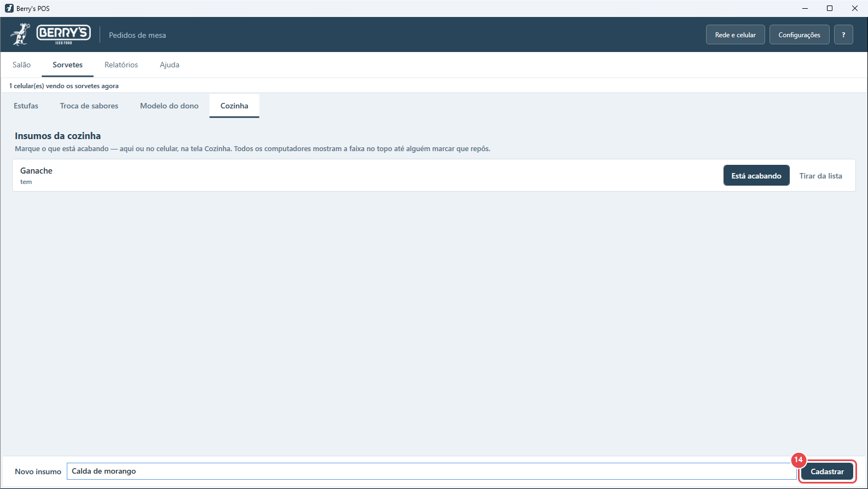Close the Berry's POS window
Image resolution: width=868 pixels, height=489 pixels.
pyautogui.click(x=855, y=8)
